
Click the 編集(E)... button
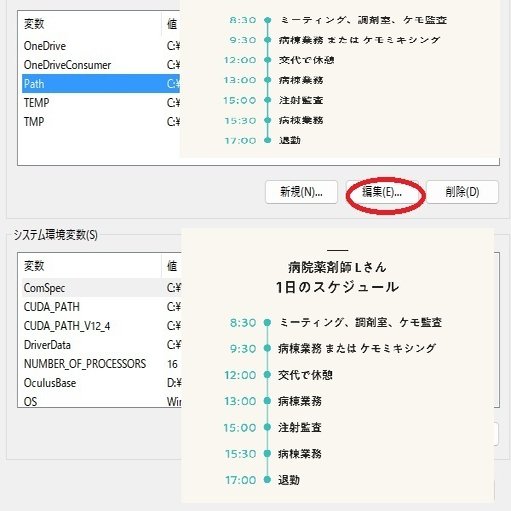point(382,192)
